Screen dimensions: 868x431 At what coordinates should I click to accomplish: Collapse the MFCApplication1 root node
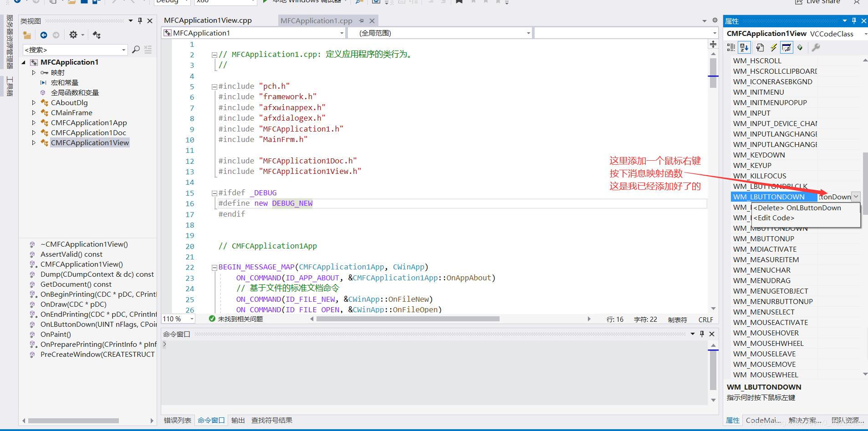tap(24, 62)
